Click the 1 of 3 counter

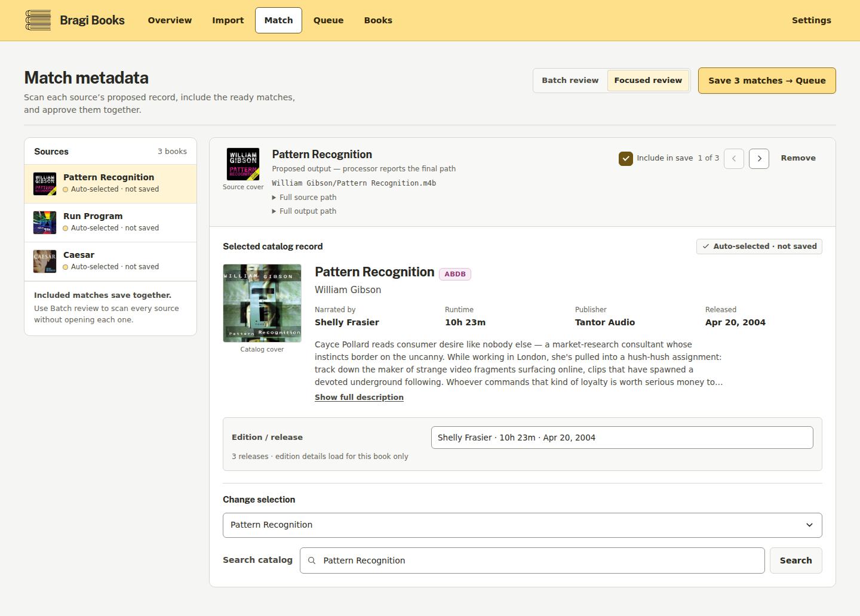pos(708,158)
